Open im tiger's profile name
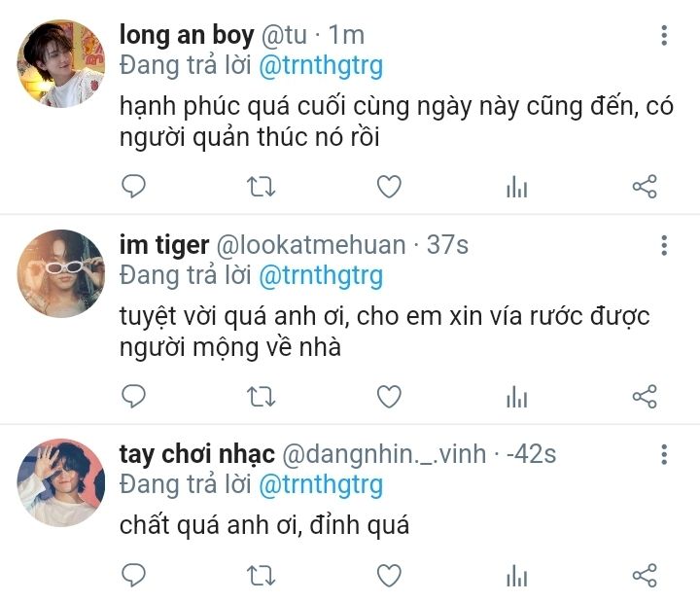This screenshot has width=700, height=602. (164, 245)
